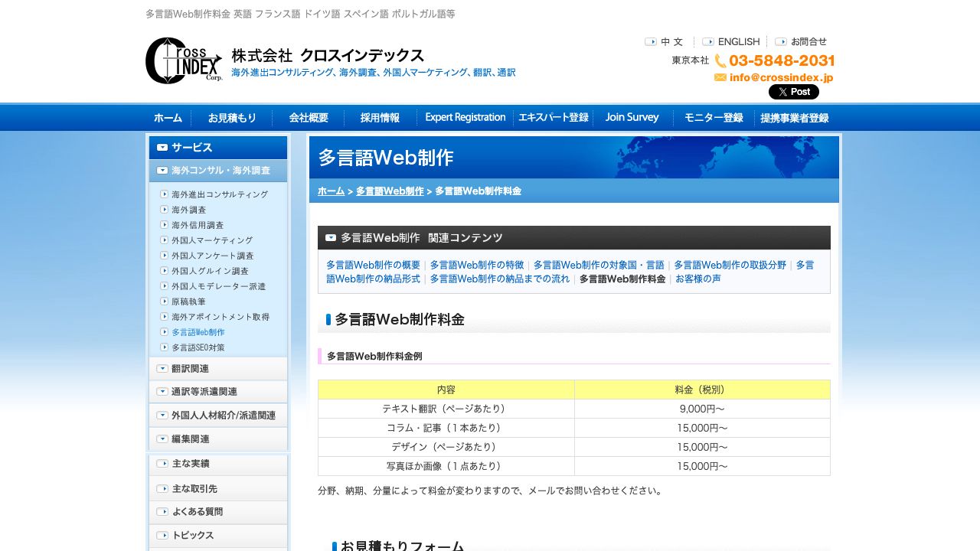Expand the 編集関連 sidebar section
Viewport: 980px width, 551px height.
click(218, 439)
